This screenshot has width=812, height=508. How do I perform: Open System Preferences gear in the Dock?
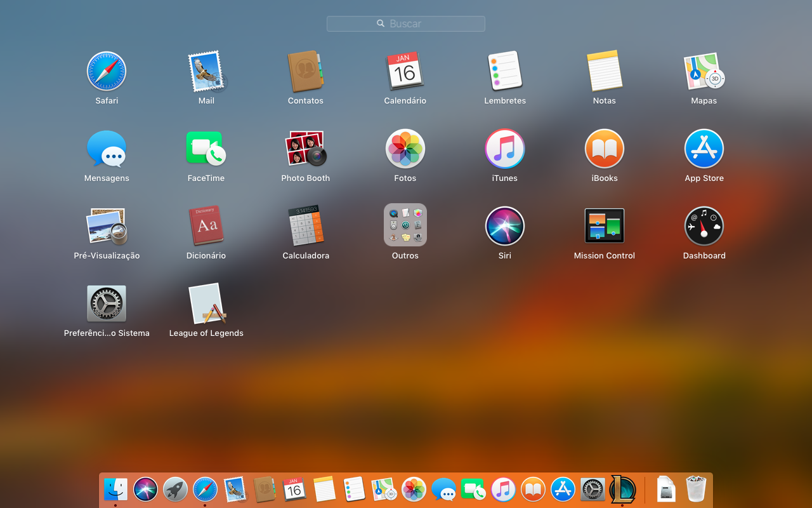click(x=593, y=490)
